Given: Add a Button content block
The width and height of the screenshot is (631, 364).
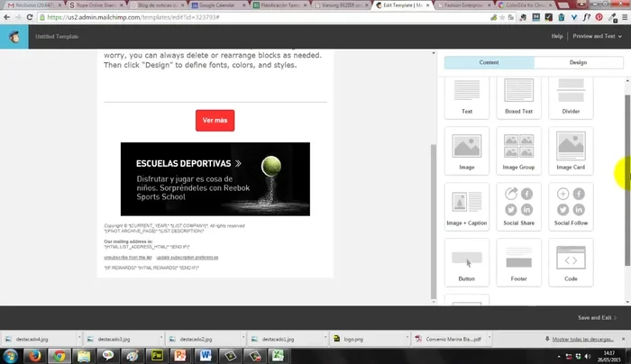Looking at the screenshot, I should click(x=467, y=263).
